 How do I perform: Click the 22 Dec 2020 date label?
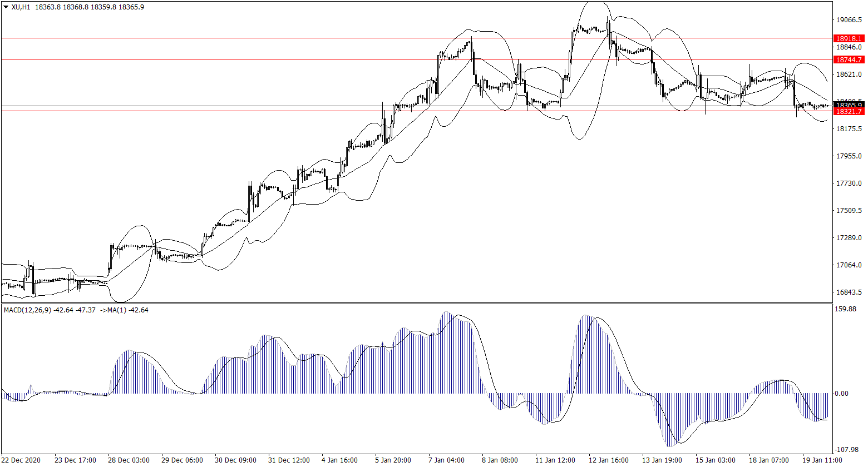[22, 460]
